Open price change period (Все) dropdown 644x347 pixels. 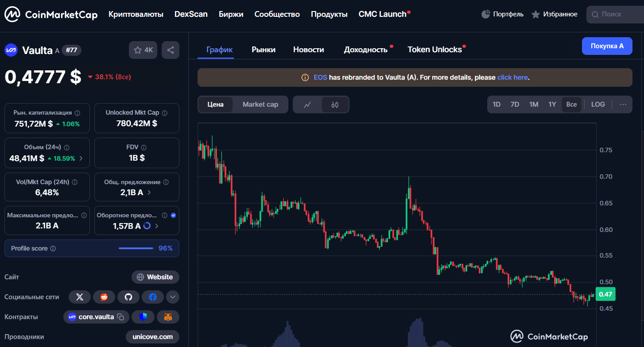[109, 77]
